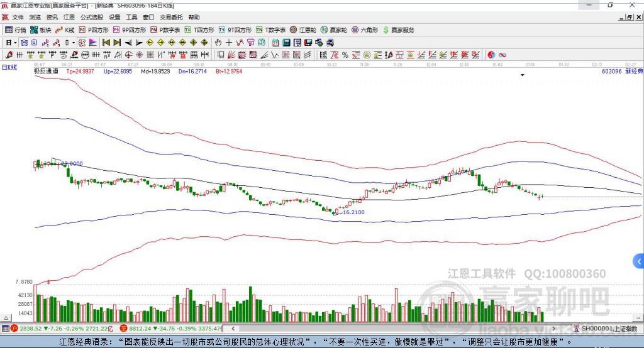Click the horizontal scrollbar track
This screenshot has width=644, height=348.
[x=393, y=329]
